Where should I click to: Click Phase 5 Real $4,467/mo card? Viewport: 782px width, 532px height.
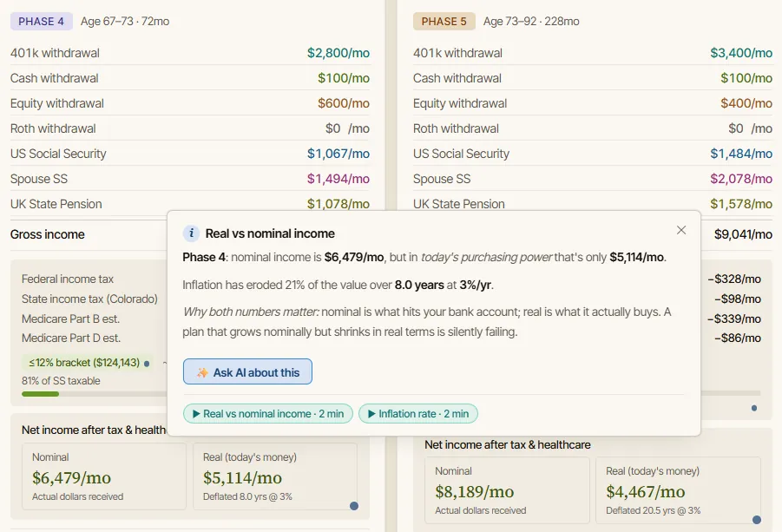(x=678, y=490)
